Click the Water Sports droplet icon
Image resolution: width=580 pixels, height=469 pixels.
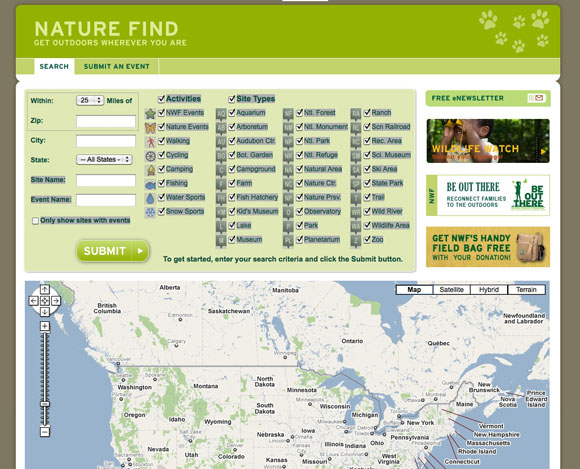click(150, 198)
